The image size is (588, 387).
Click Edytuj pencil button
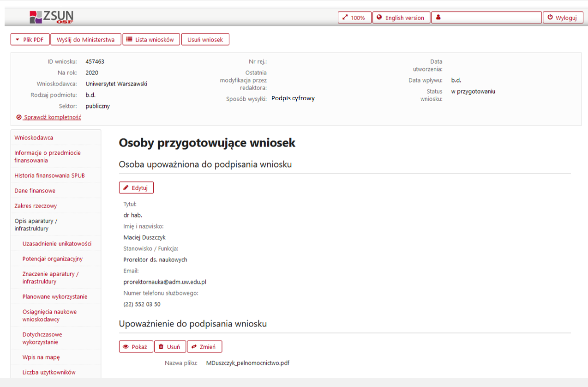click(136, 188)
